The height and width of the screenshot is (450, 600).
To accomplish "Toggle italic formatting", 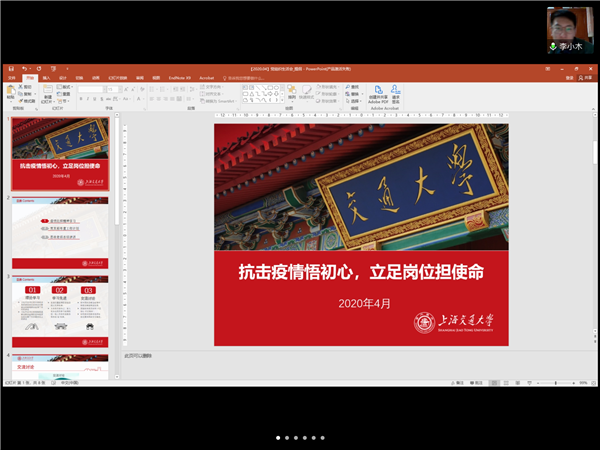I will click(86, 101).
